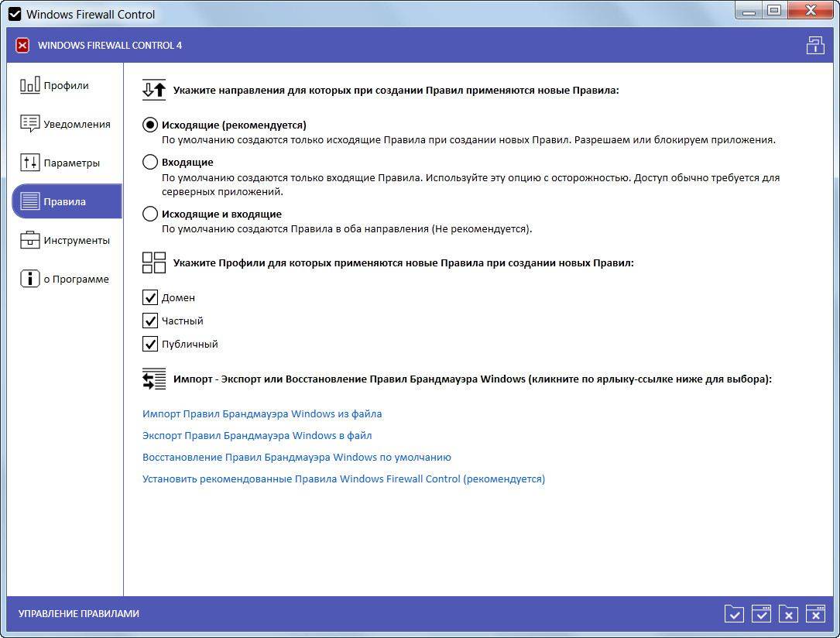Open the Уведомления section
840x638 pixels.
(x=66, y=125)
